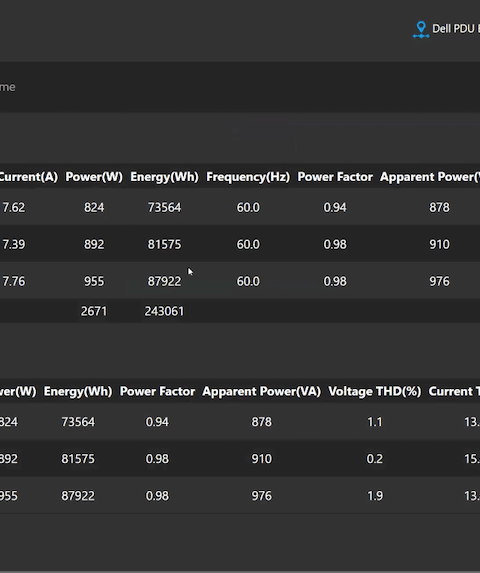The image size is (480, 573).
Task: Select the 0.94 power factor next to 60.0
Action: (x=335, y=208)
